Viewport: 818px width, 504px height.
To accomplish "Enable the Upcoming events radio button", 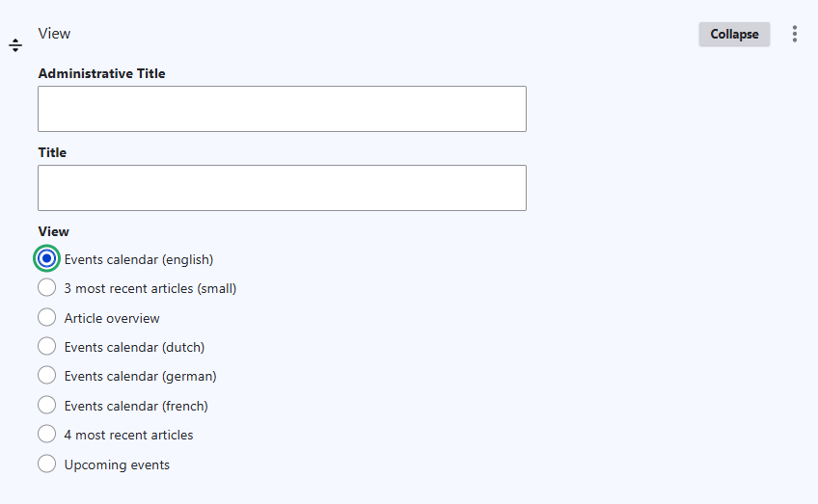I will pyautogui.click(x=46, y=464).
